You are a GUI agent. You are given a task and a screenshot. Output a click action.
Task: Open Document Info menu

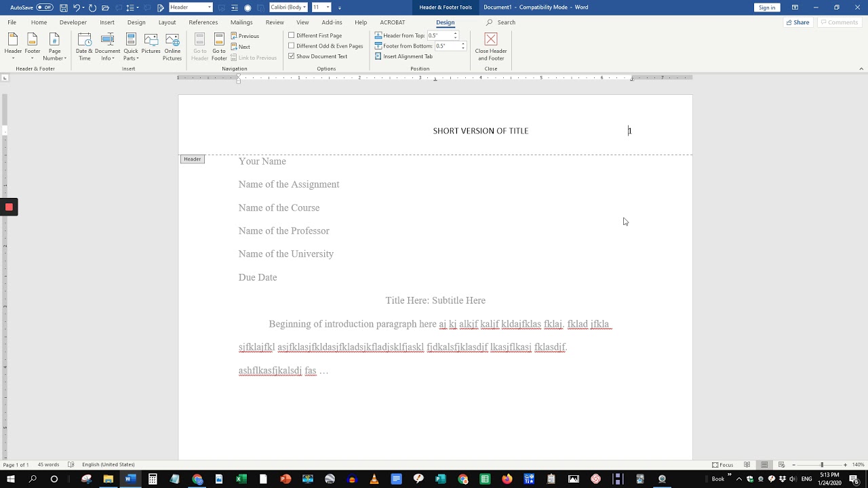click(x=107, y=46)
